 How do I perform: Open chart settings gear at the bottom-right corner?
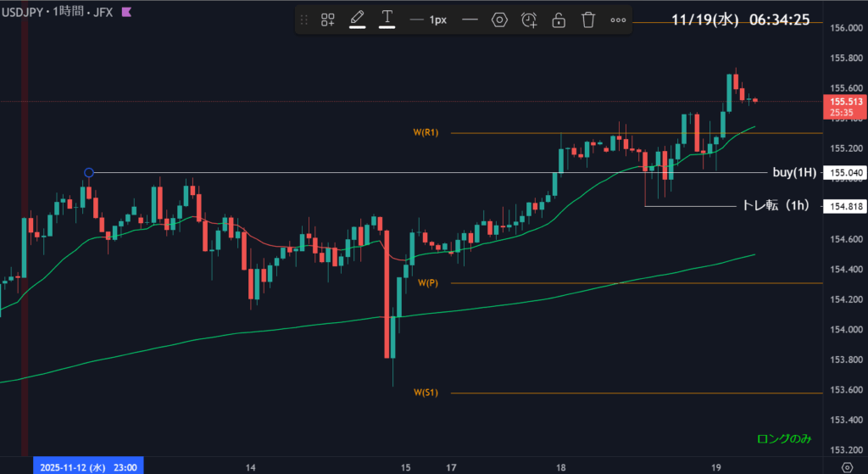click(x=846, y=467)
